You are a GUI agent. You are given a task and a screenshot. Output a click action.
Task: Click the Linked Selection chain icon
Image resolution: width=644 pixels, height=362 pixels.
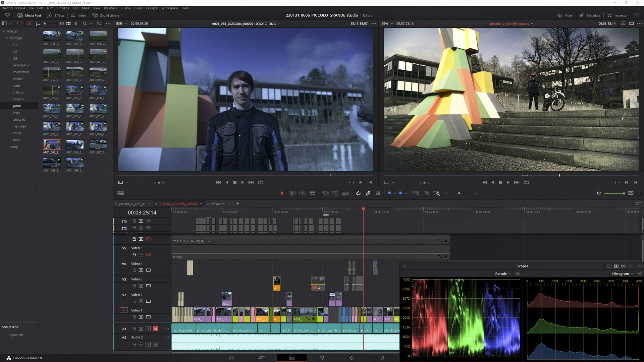coord(368,193)
